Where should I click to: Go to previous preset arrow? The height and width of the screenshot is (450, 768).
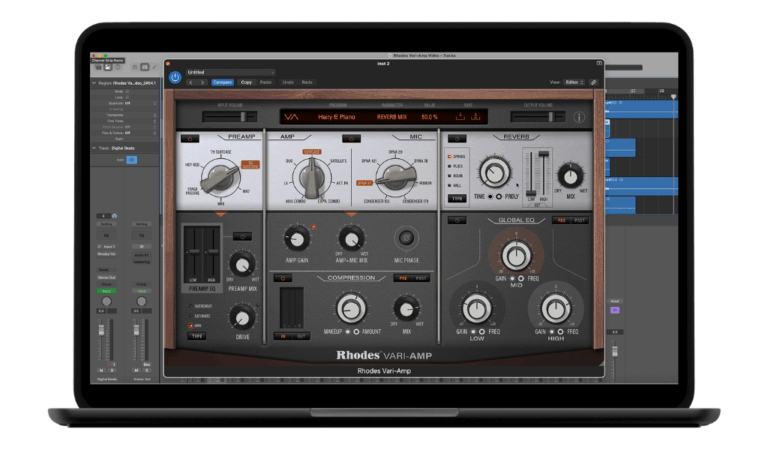click(x=191, y=82)
